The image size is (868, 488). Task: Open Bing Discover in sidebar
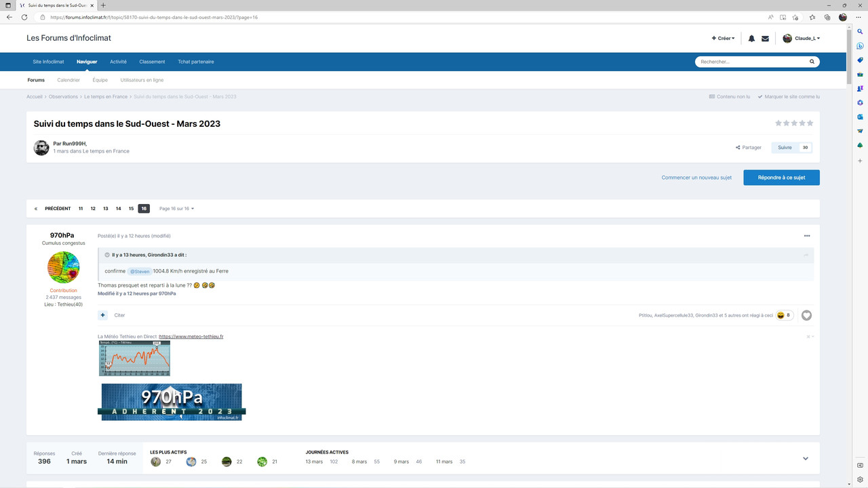[860, 46]
